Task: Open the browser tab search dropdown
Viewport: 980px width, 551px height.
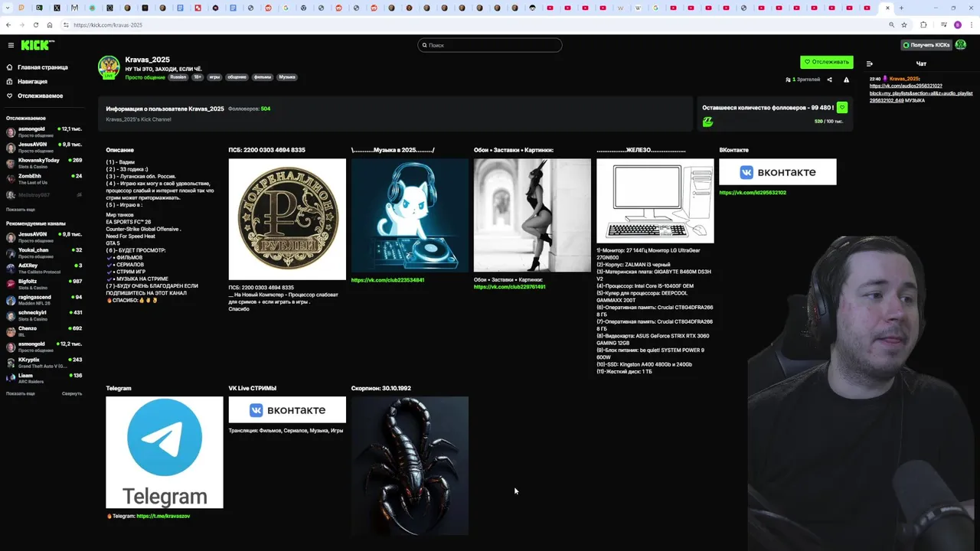Action: [x=7, y=8]
